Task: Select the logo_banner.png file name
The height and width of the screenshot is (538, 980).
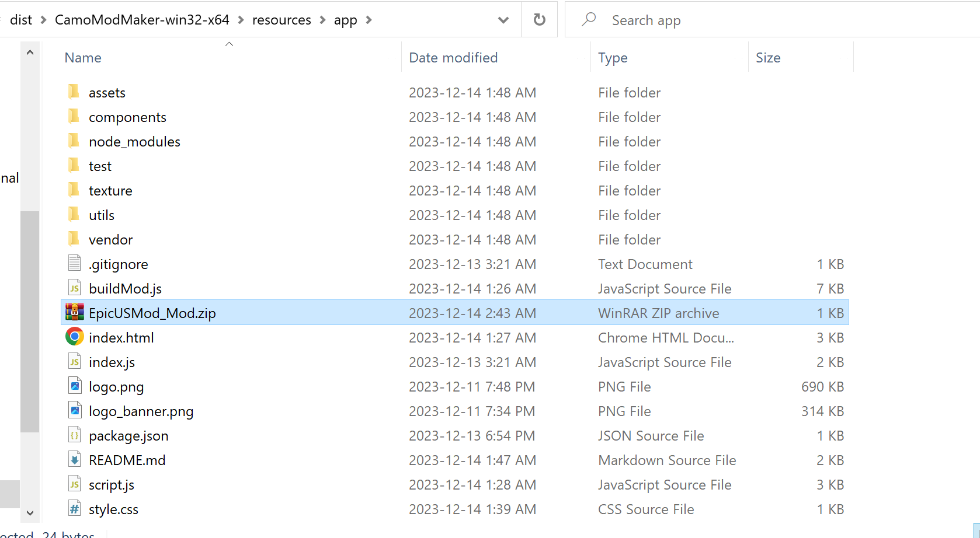Action: (x=141, y=411)
